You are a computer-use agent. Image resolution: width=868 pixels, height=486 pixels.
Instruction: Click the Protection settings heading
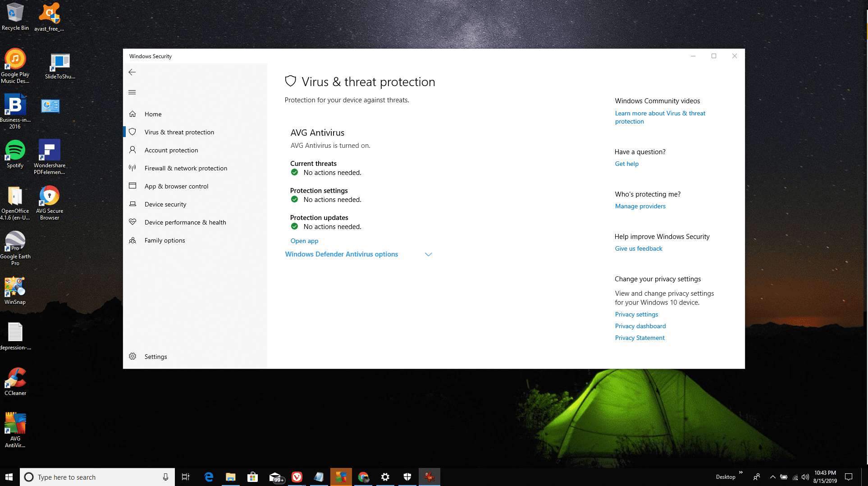[x=319, y=191]
